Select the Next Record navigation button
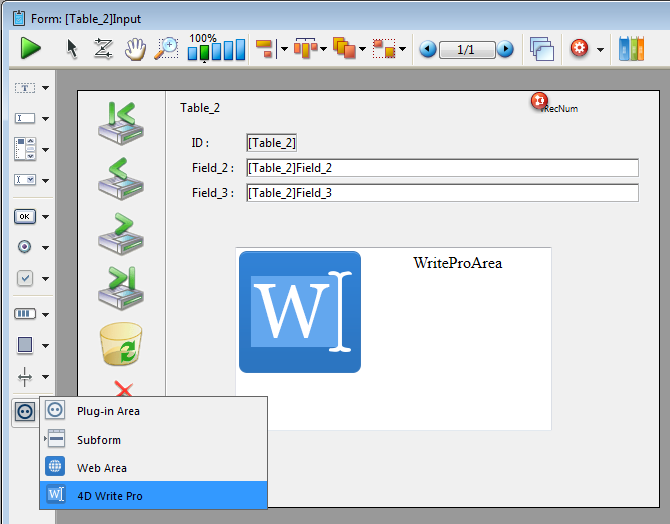 [x=121, y=234]
